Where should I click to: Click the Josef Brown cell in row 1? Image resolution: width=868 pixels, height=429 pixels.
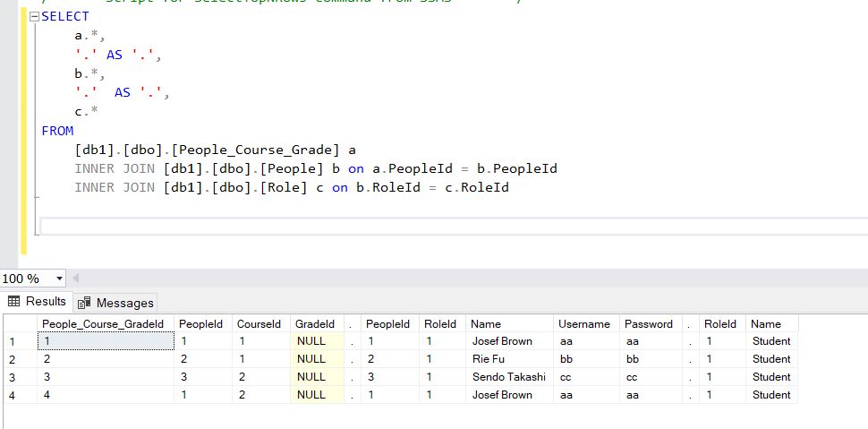pyautogui.click(x=509, y=341)
